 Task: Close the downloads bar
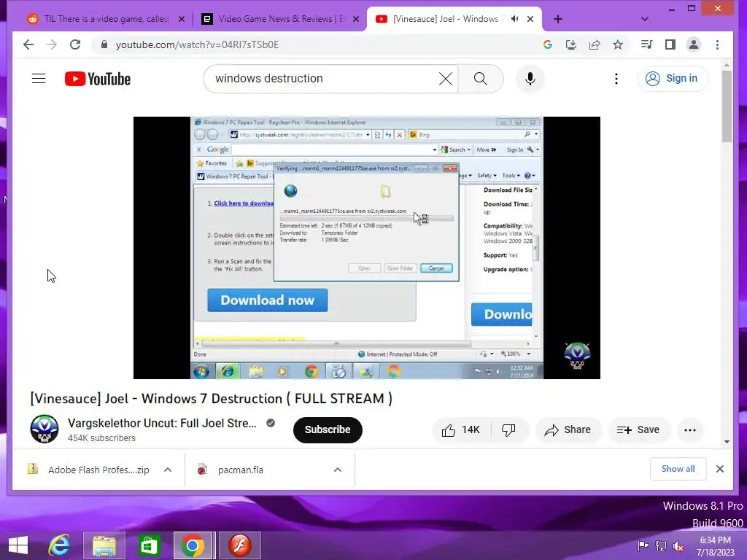pyautogui.click(x=720, y=469)
